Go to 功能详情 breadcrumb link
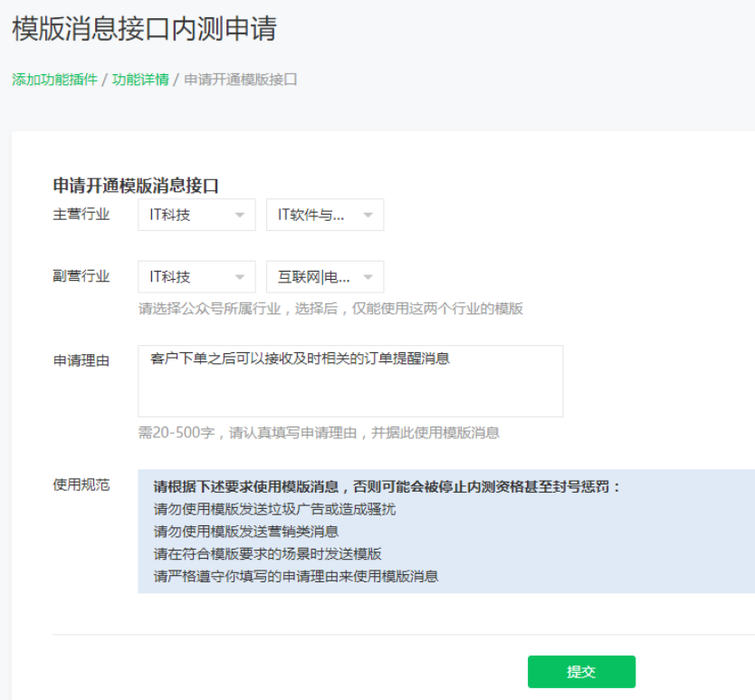755x700 pixels. point(140,80)
